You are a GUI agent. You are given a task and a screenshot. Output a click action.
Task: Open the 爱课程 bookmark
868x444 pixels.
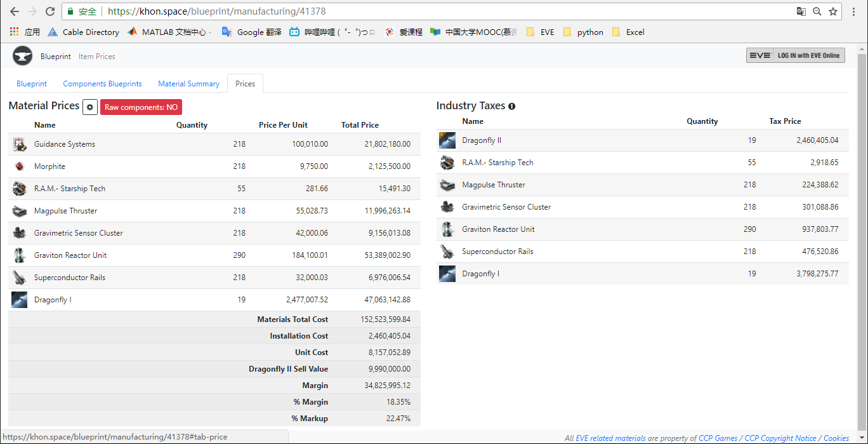[404, 32]
